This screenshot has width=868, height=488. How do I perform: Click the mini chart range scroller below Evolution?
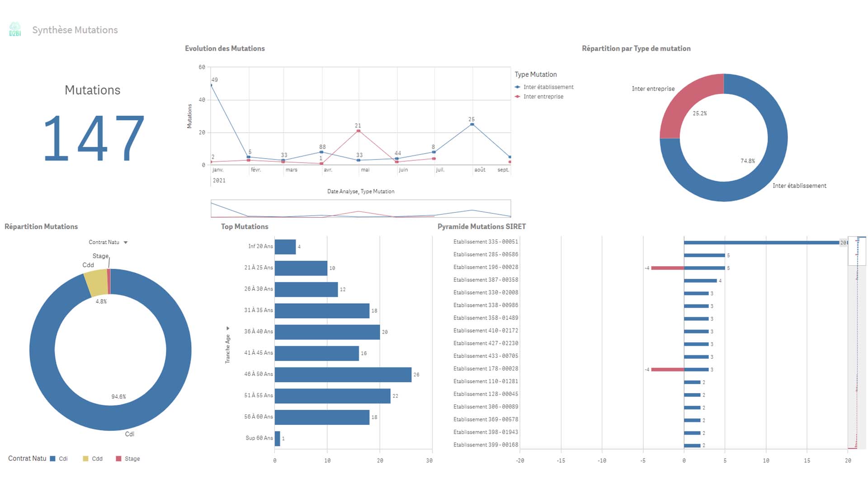pos(360,209)
